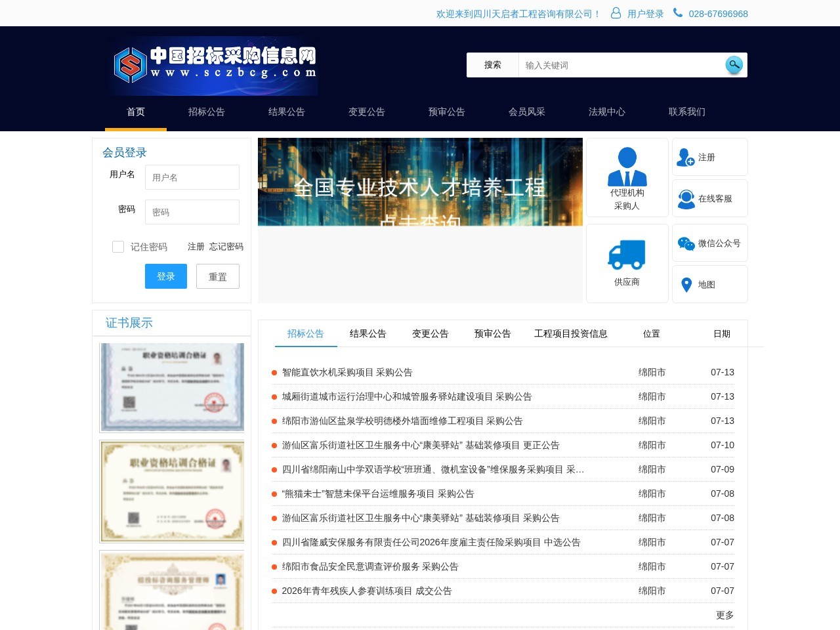
Task: Open 绵阳市游仙区盐泉学校明德楼 采购公告
Action: tap(402, 421)
